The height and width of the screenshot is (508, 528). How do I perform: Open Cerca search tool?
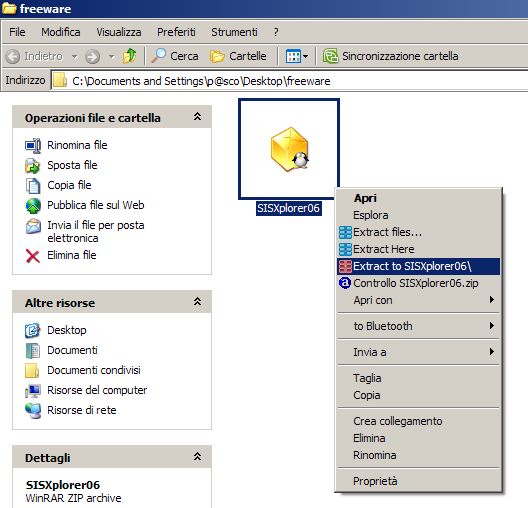[x=175, y=56]
